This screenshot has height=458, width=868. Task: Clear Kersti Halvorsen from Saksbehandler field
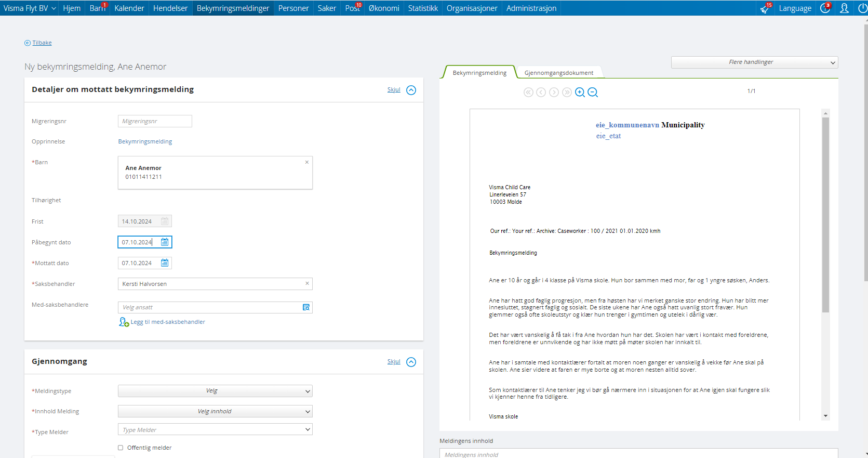[x=307, y=283]
